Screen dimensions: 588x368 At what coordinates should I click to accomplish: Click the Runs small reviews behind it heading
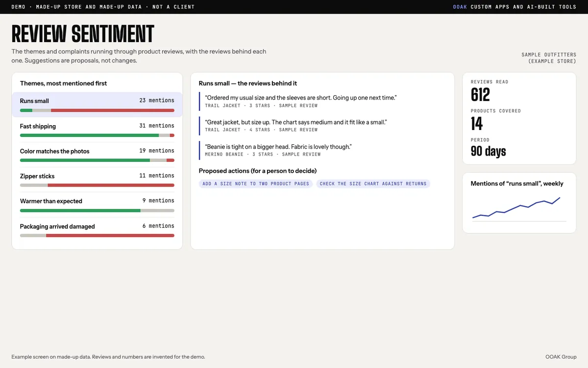[248, 83]
